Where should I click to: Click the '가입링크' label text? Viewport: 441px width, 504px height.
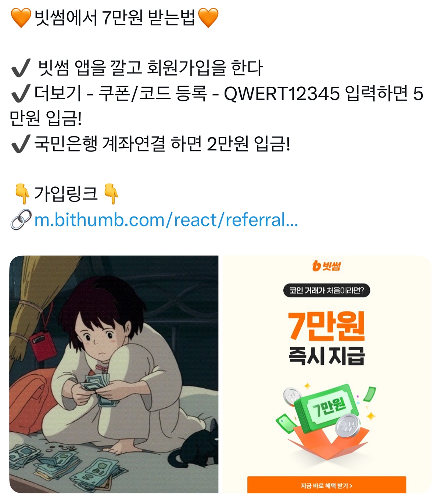click(66, 194)
